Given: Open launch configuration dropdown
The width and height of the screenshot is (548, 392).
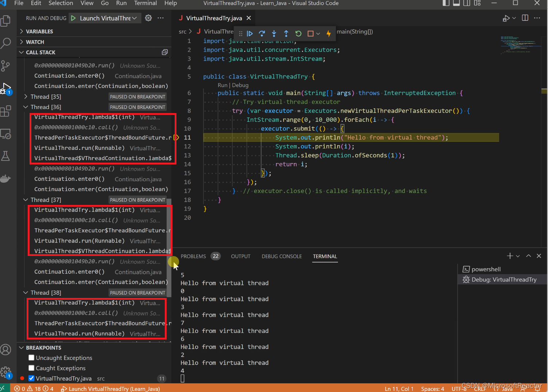Looking at the screenshot, I should (x=135, y=18).
